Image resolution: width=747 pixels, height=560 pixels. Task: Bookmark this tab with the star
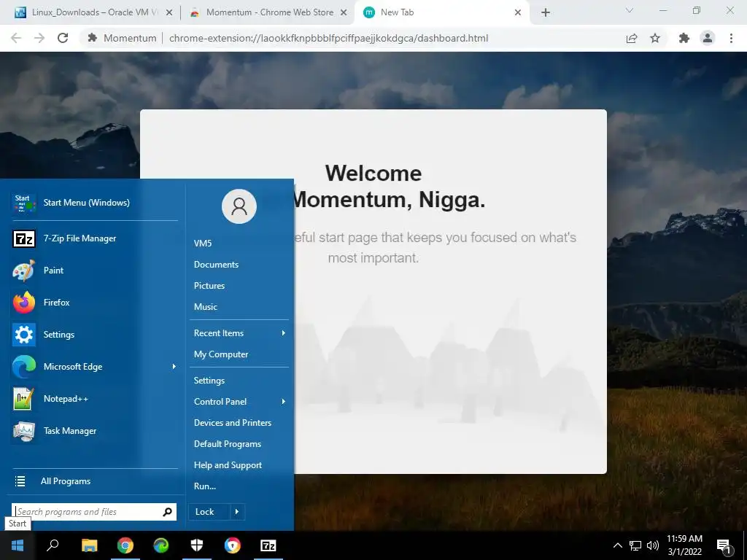[655, 38]
